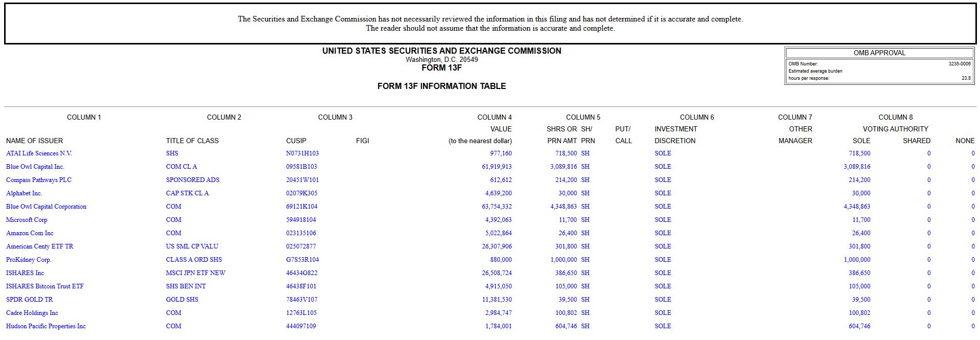Select title of class CAP STK CL A
Image resolution: width=980 pixels, height=340 pixels.
point(188,193)
